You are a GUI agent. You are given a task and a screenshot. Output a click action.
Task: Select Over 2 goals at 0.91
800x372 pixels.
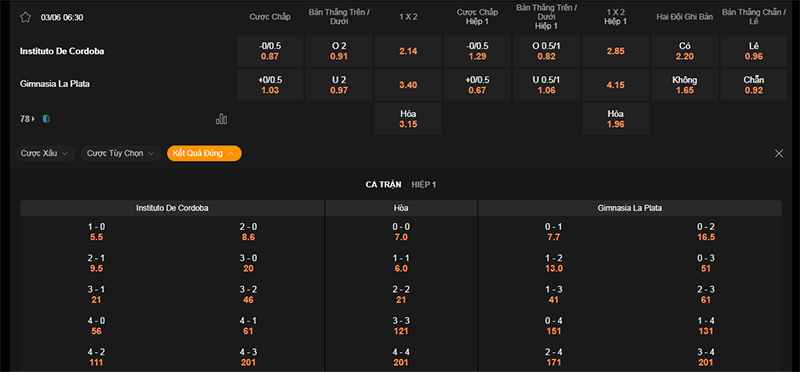coord(339,51)
